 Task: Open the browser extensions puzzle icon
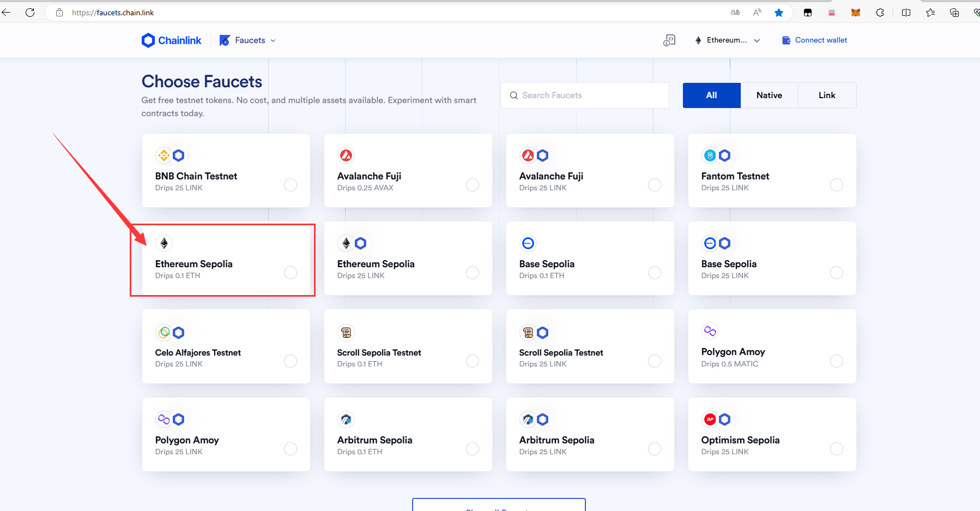point(880,13)
